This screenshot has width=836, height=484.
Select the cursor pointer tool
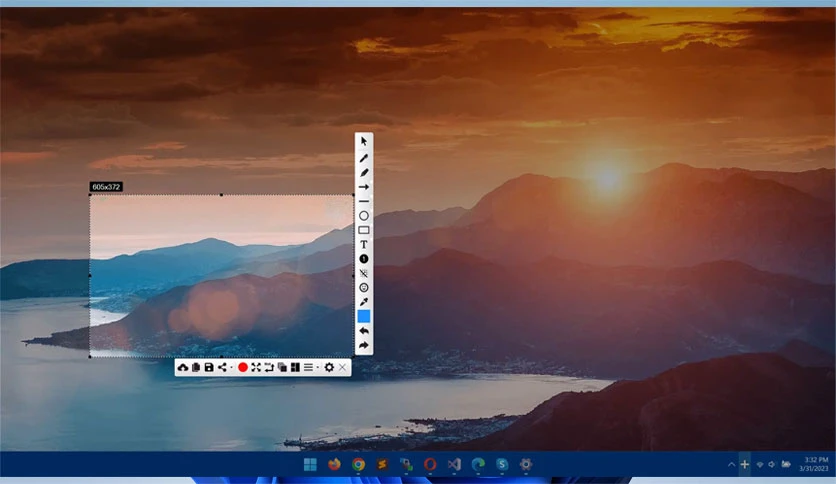click(364, 142)
